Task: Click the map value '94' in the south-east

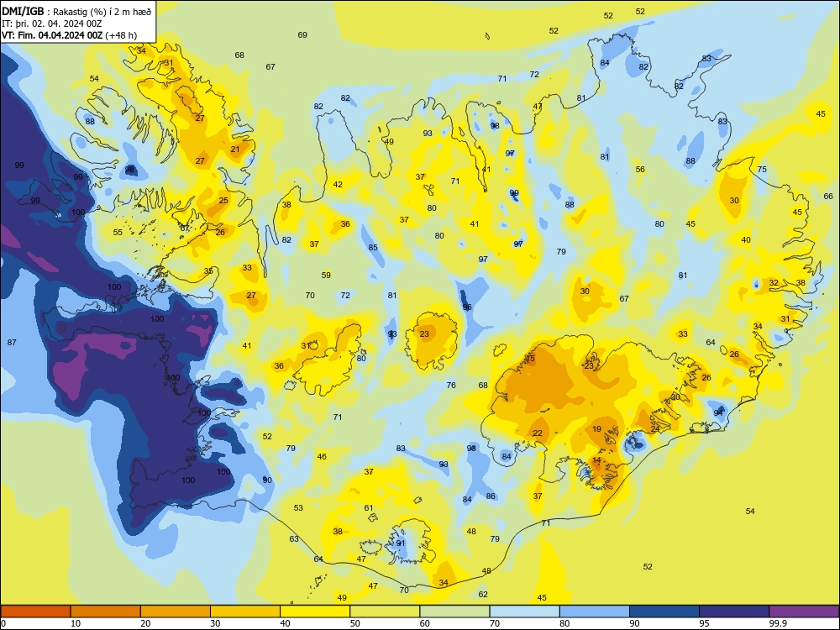Action: [718, 412]
